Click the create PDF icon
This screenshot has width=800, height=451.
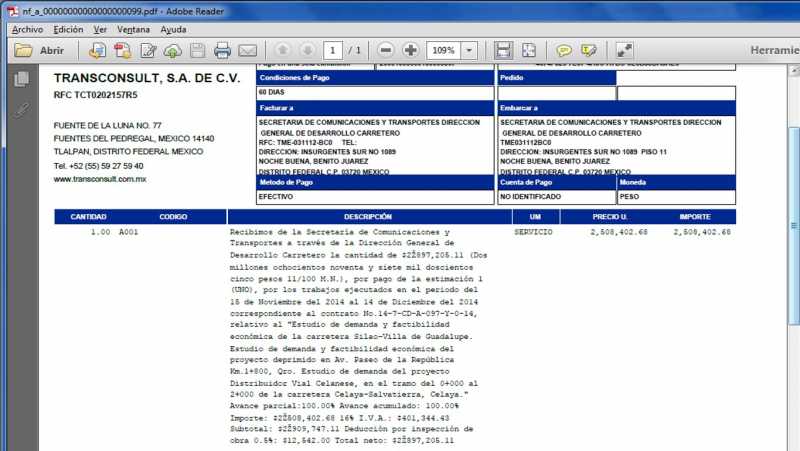coord(122,50)
